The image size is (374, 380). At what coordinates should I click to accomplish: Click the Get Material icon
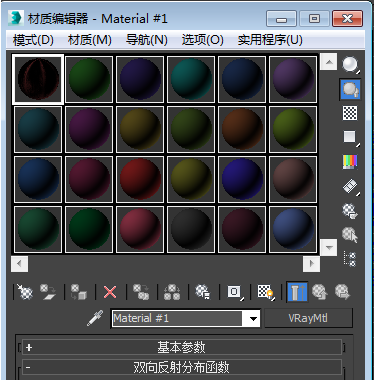(25, 292)
